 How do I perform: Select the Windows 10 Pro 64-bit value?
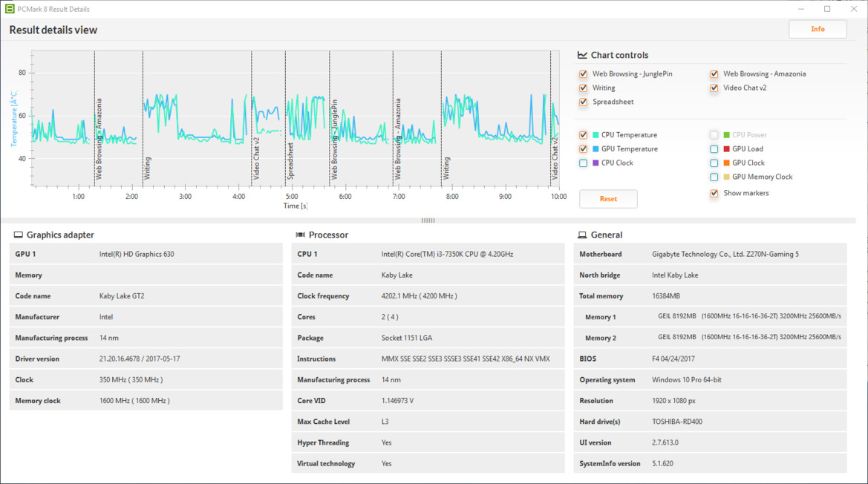(686, 380)
